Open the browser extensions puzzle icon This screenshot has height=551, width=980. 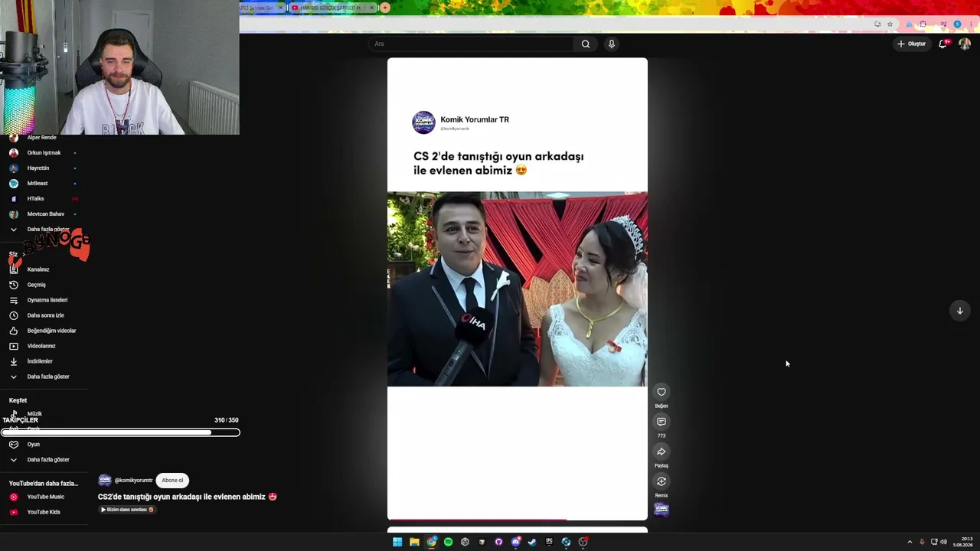tap(923, 24)
